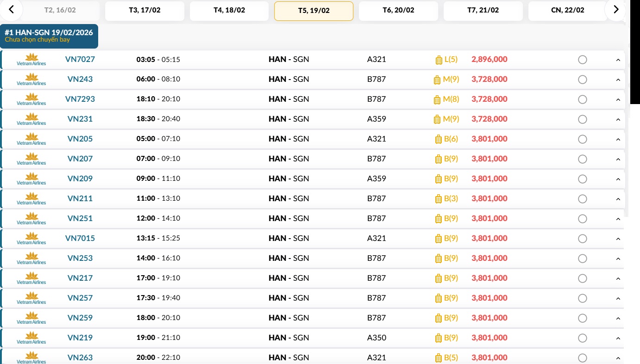The image size is (640, 364).
Task: Expand details chevron for flight VN243
Action: click(618, 80)
